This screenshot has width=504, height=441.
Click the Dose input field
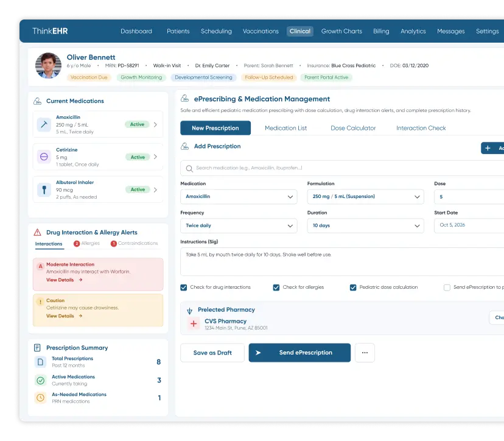469,197
